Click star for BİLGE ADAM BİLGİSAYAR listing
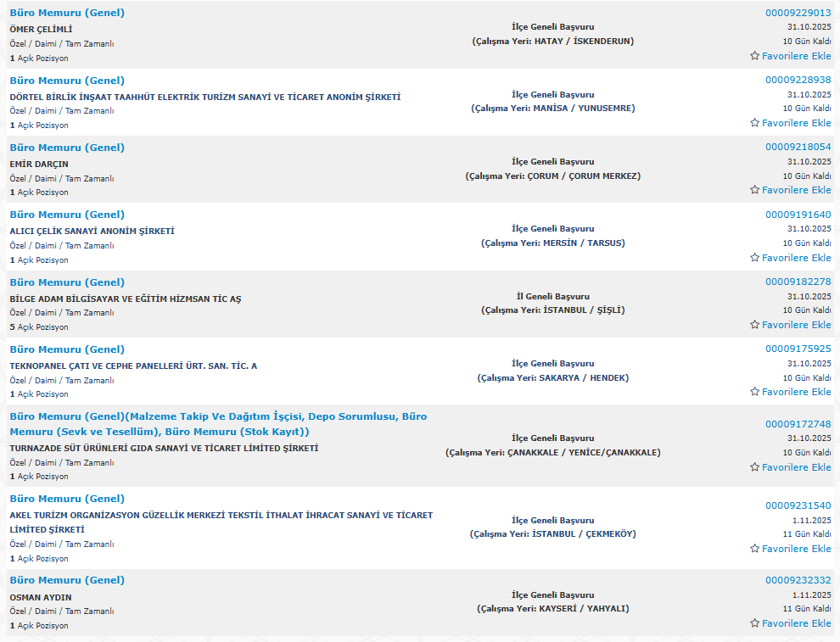840x642 pixels. (x=754, y=325)
